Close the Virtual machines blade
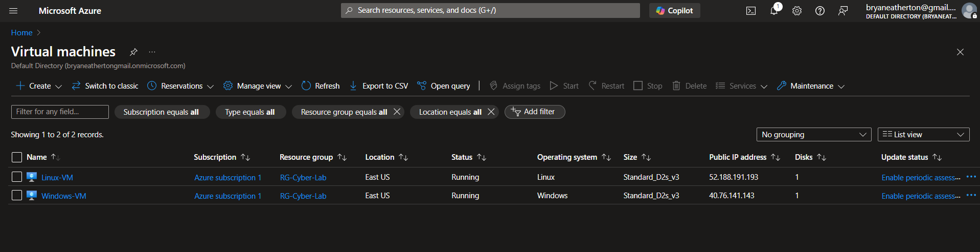The image size is (980, 252). (x=960, y=52)
